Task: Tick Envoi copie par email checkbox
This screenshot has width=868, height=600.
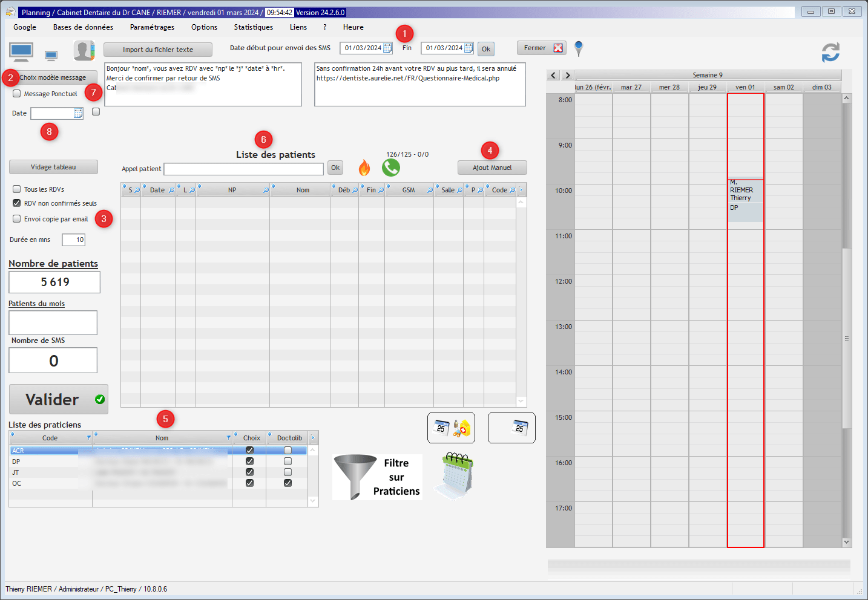Action: 17,219
